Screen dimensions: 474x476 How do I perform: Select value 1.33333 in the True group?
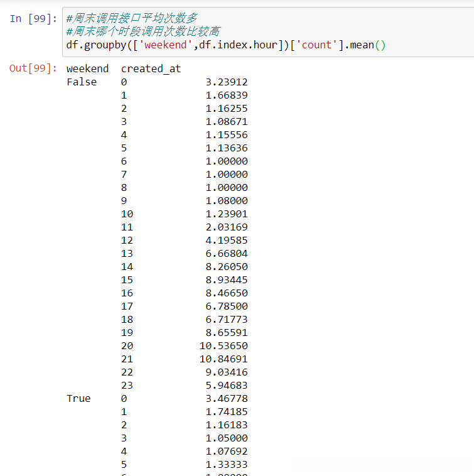click(227, 465)
